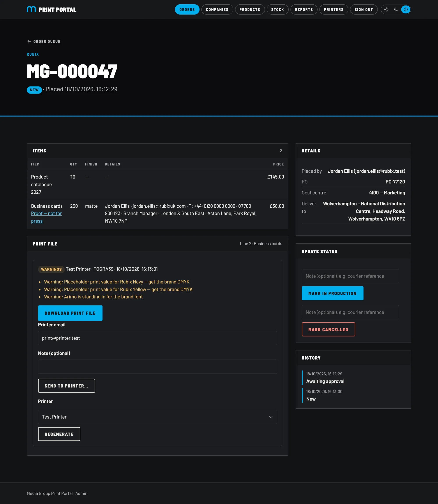Click the Rubix Navy warning line

[117, 282]
